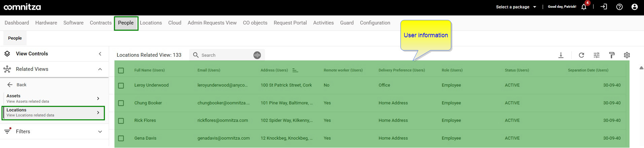The image size is (644, 148).
Task: Open the Guard tab
Action: click(x=347, y=23)
